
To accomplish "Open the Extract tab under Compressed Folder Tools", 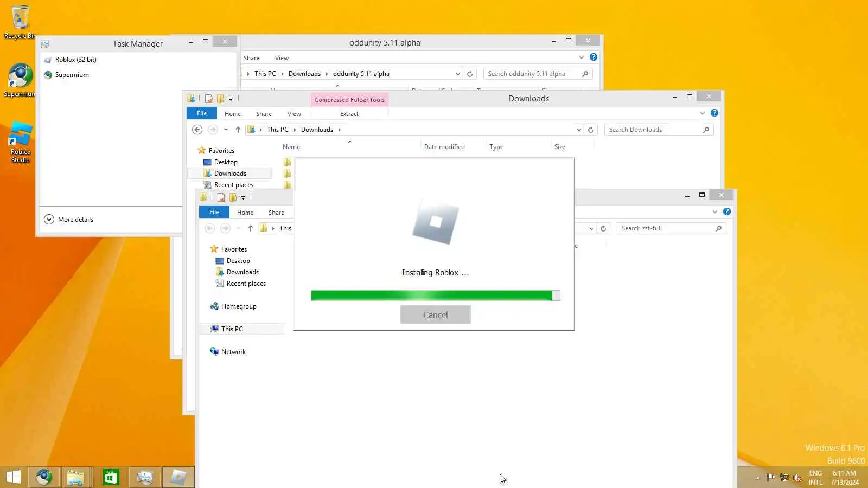I will click(349, 114).
